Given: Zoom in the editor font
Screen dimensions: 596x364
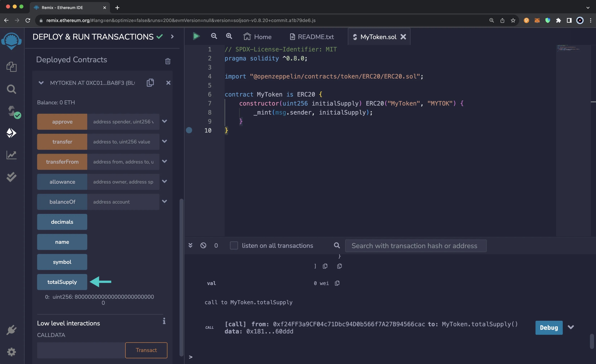Looking at the screenshot, I should click(229, 36).
